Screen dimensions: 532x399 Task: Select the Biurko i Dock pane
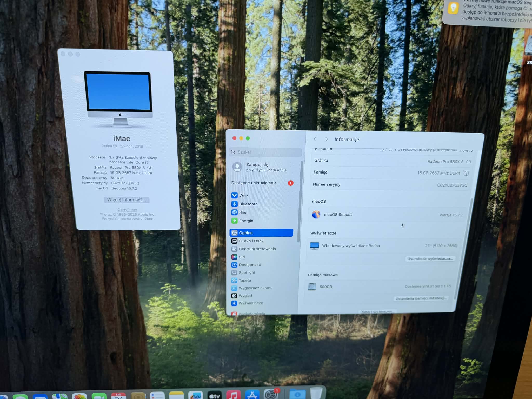click(x=251, y=241)
